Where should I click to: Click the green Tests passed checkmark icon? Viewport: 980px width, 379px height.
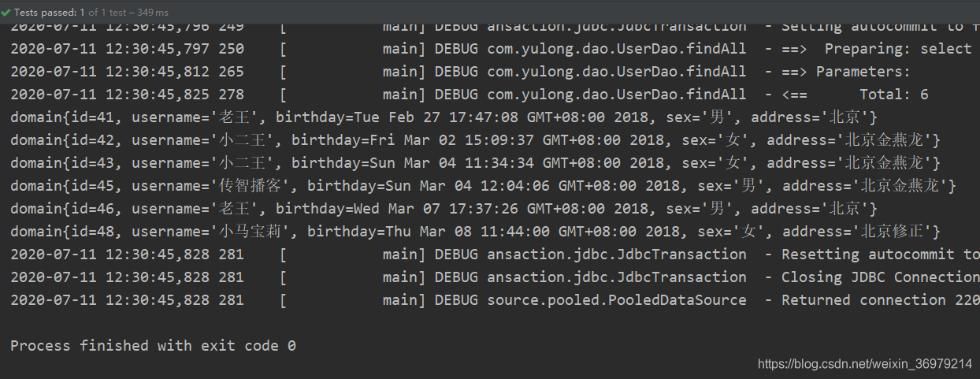coord(6,12)
